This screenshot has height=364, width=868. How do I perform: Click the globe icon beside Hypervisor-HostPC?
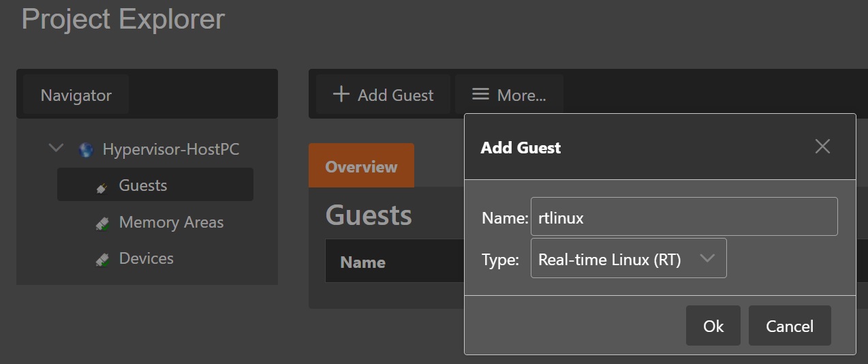click(86, 150)
